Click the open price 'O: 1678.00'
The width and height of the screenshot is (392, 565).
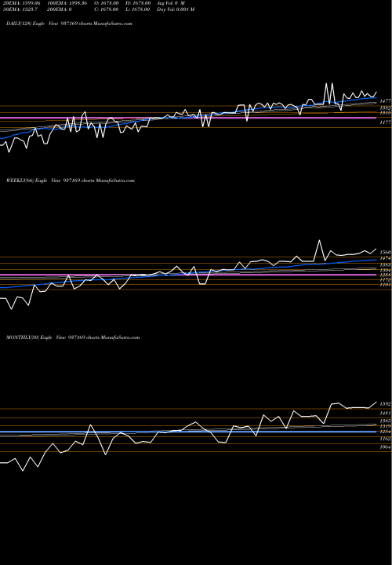(x=106, y=3)
